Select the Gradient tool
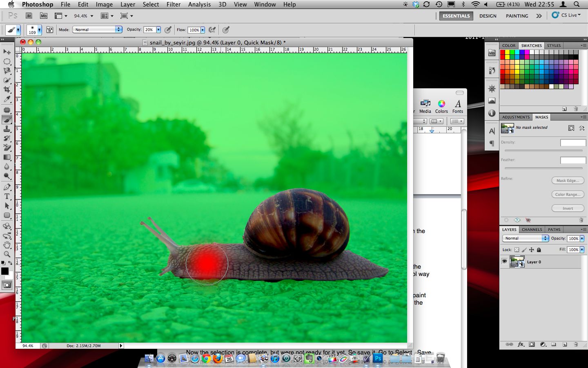Viewport: 588px width, 368px height. click(x=7, y=157)
